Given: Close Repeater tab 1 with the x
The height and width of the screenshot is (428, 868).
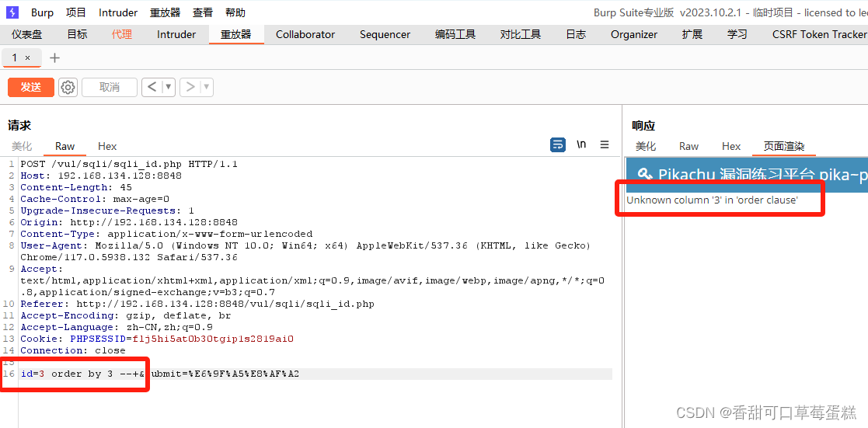Looking at the screenshot, I should click(x=28, y=57).
